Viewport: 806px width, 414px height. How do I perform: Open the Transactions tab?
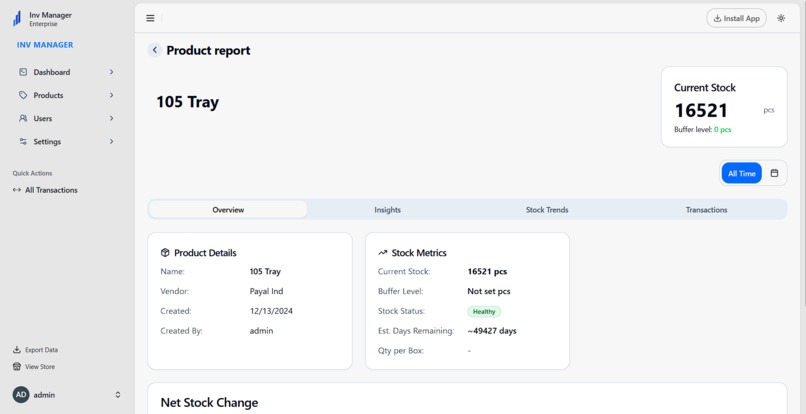706,210
